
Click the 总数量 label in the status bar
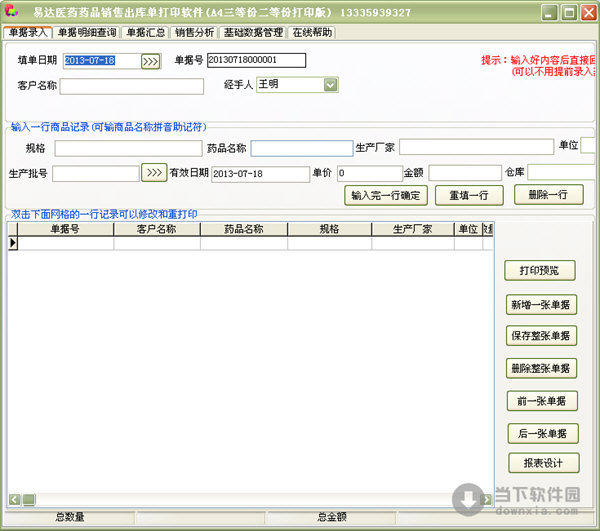(x=70, y=517)
